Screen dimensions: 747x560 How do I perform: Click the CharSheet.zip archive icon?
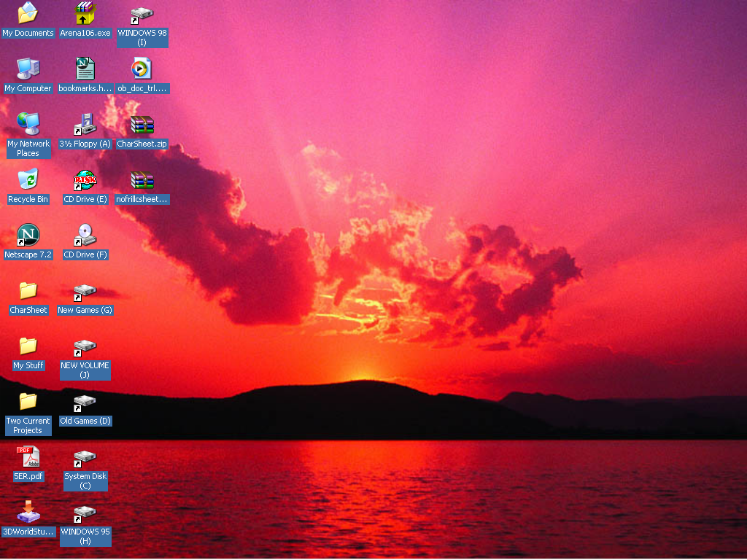pyautogui.click(x=142, y=124)
